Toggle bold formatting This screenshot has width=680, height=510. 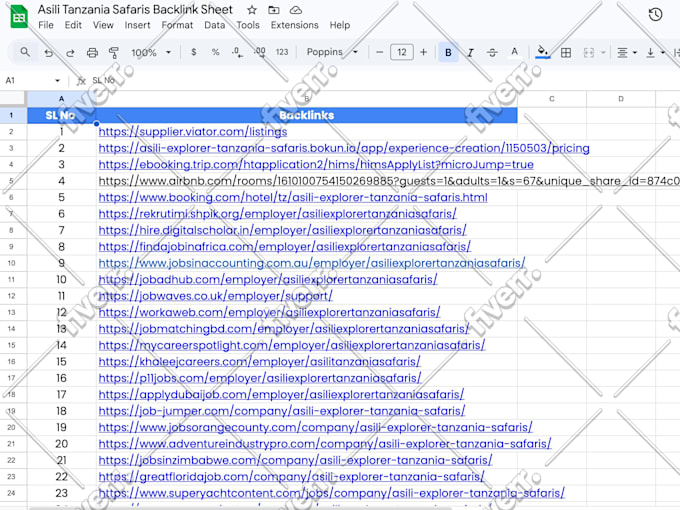point(448,52)
